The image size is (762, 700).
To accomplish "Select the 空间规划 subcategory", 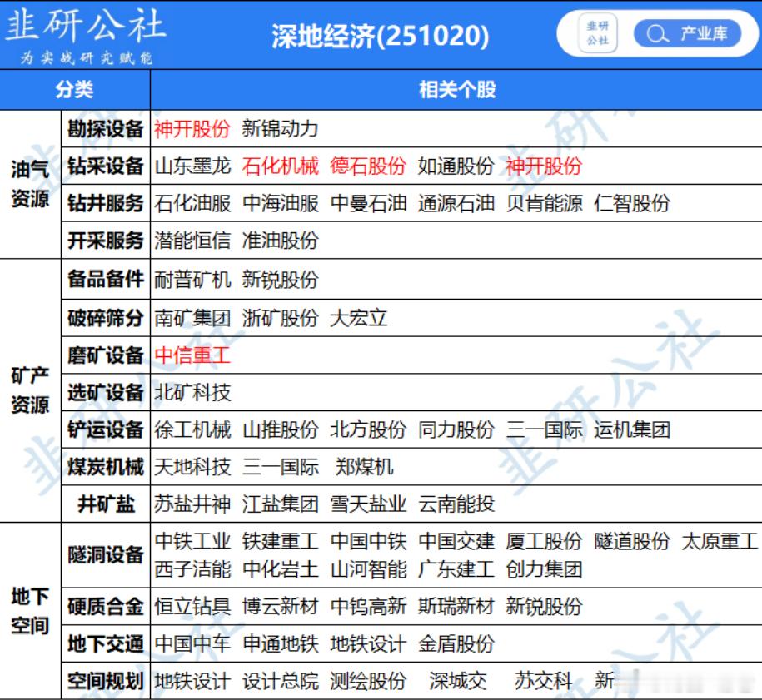I will coord(106,681).
